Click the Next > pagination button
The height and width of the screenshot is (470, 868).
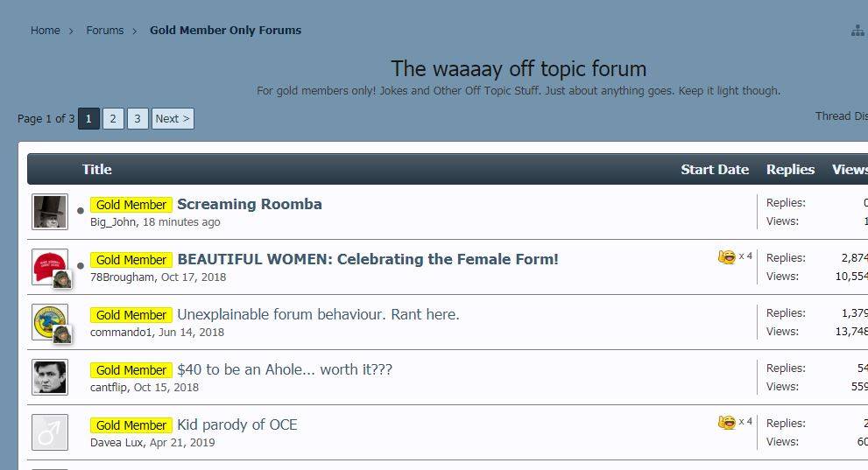pyautogui.click(x=173, y=119)
